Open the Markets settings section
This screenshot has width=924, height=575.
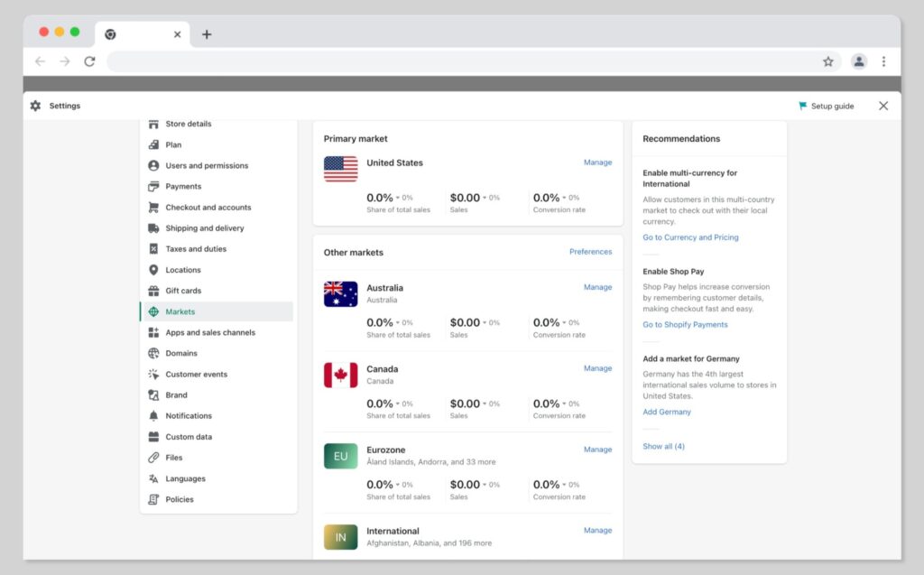coord(180,311)
